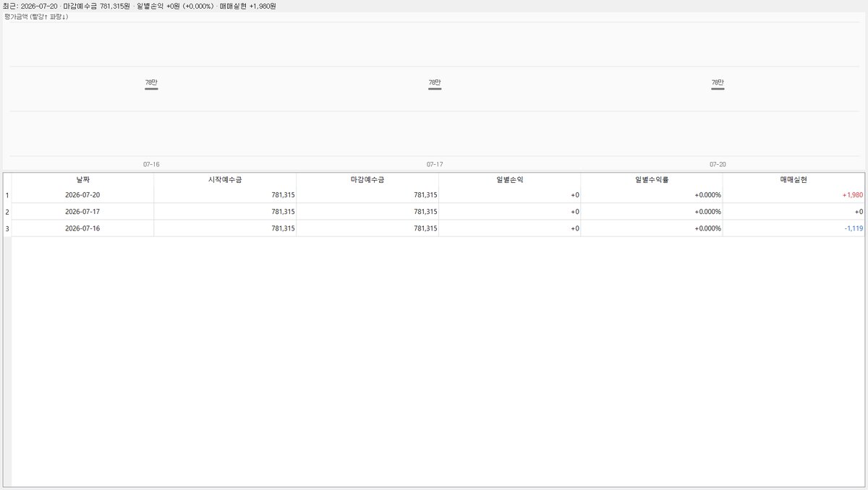The height and width of the screenshot is (490, 868).
Task: Click 일별손익 +0 in the 2026-07-20 row
Action: (x=509, y=195)
